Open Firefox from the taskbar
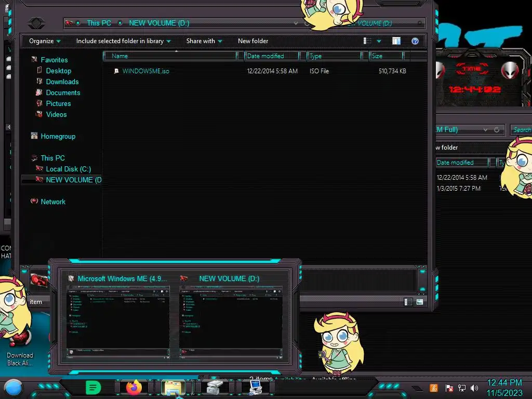Screen dimensions: 532x399 134,387
